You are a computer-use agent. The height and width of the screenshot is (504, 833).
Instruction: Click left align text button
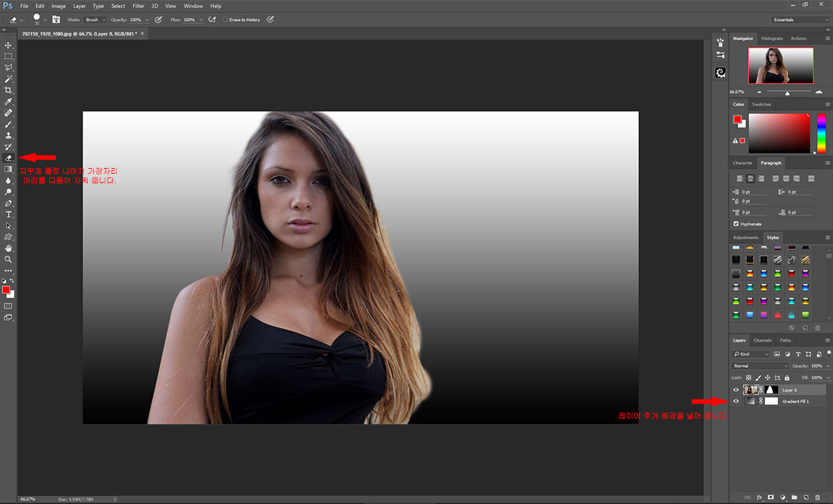740,178
